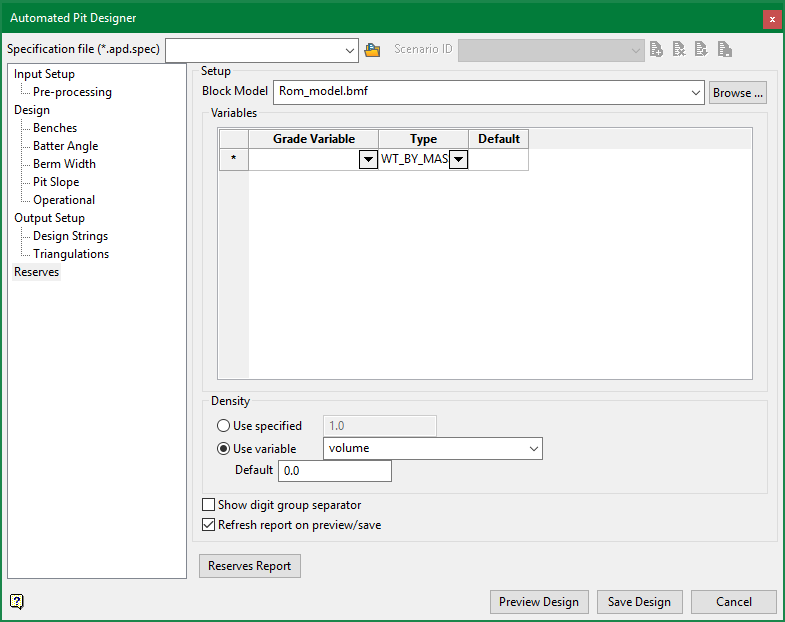Click the save scenario icon
The height and width of the screenshot is (622, 785).
[725, 50]
